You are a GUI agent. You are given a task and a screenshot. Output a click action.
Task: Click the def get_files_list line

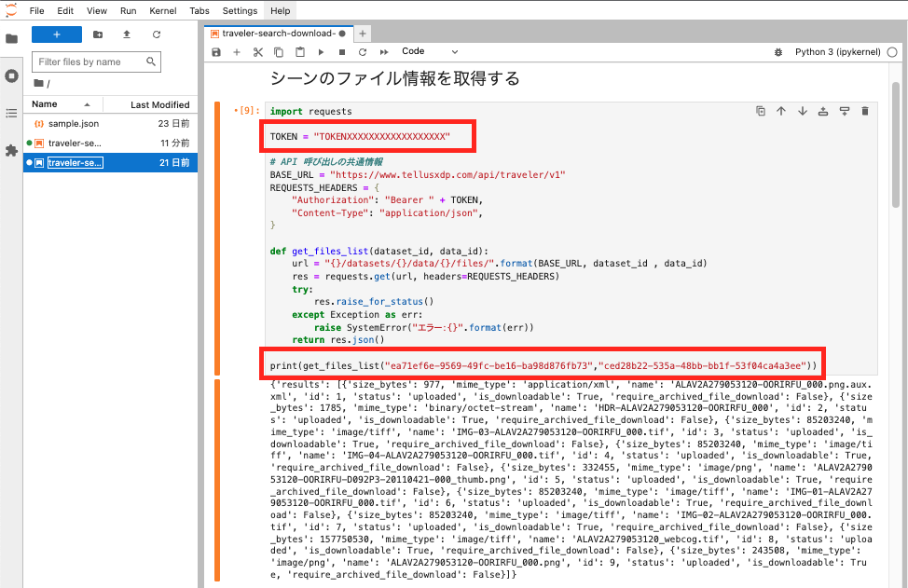point(378,252)
